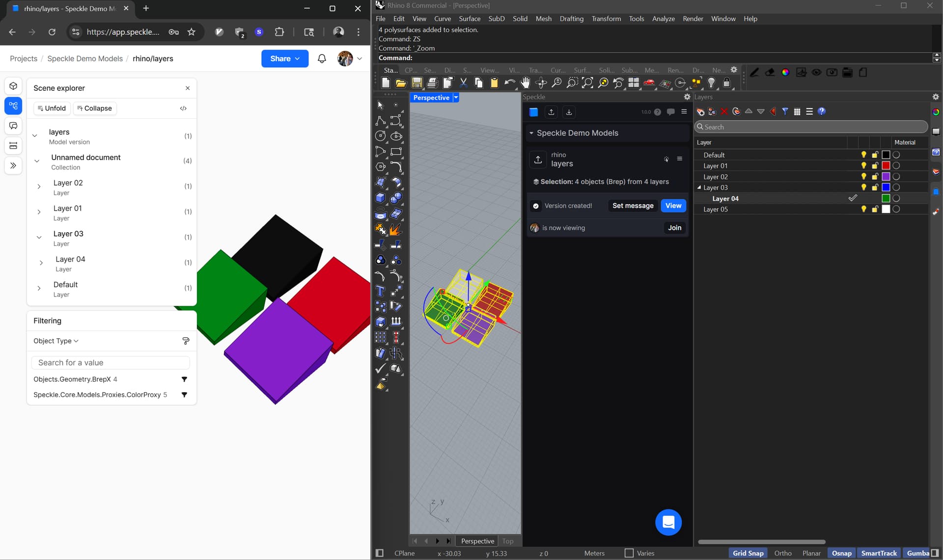Click Layer 02 purple color swatch
This screenshot has width=943, height=560.
click(886, 177)
